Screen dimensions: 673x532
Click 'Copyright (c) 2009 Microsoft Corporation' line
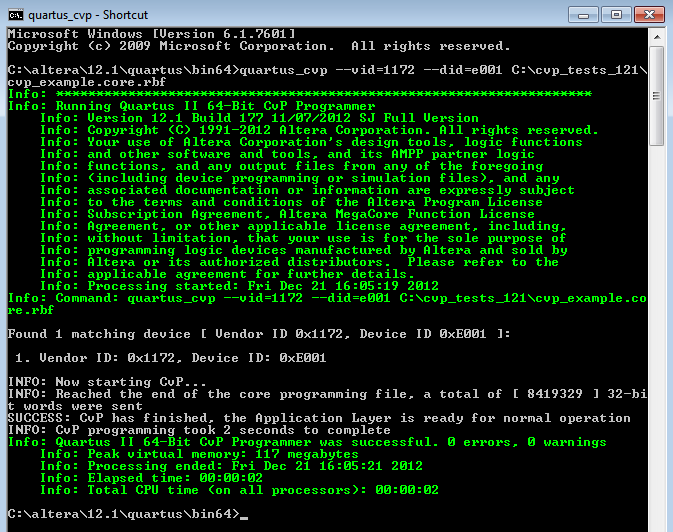[259, 46]
